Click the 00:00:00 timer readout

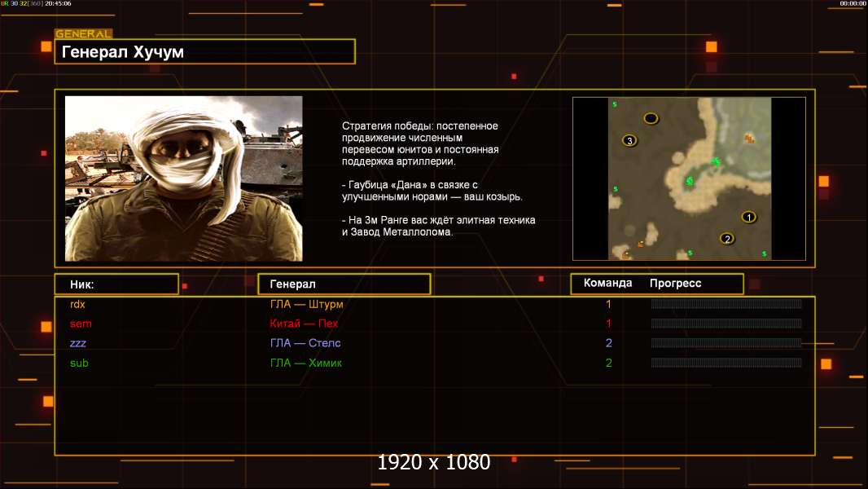tap(853, 3)
